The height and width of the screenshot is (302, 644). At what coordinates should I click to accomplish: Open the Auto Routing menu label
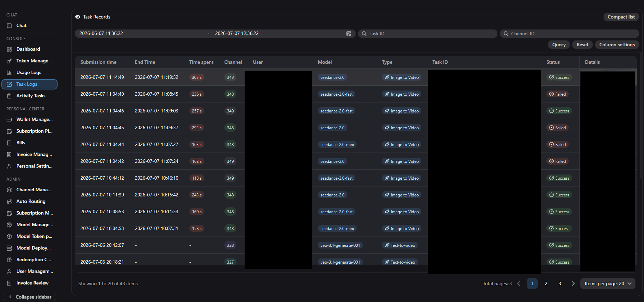31,202
